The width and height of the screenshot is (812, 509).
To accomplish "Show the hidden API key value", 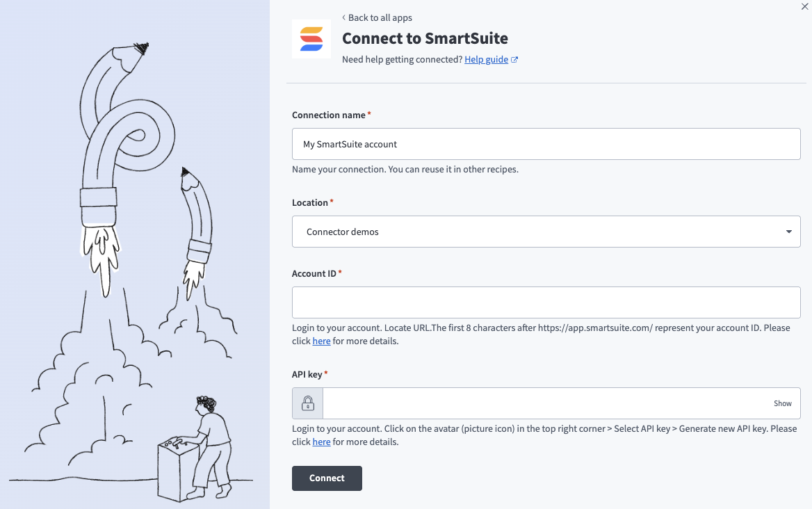I will 782,403.
